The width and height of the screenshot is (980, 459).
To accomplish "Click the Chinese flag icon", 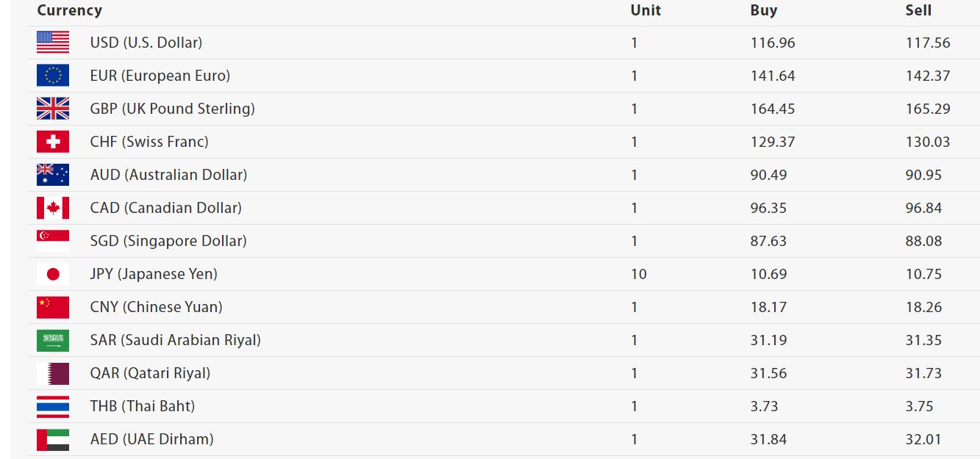I will point(53,307).
